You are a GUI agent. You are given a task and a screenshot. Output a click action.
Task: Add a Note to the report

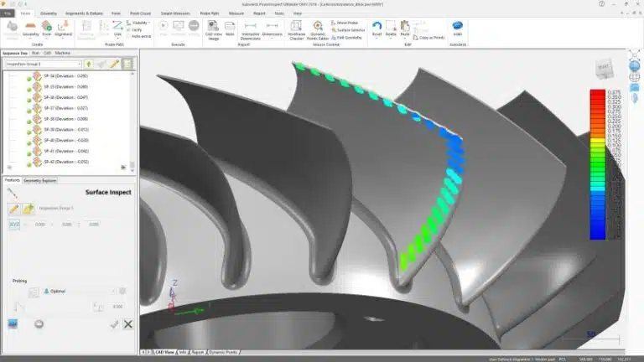pos(229,29)
